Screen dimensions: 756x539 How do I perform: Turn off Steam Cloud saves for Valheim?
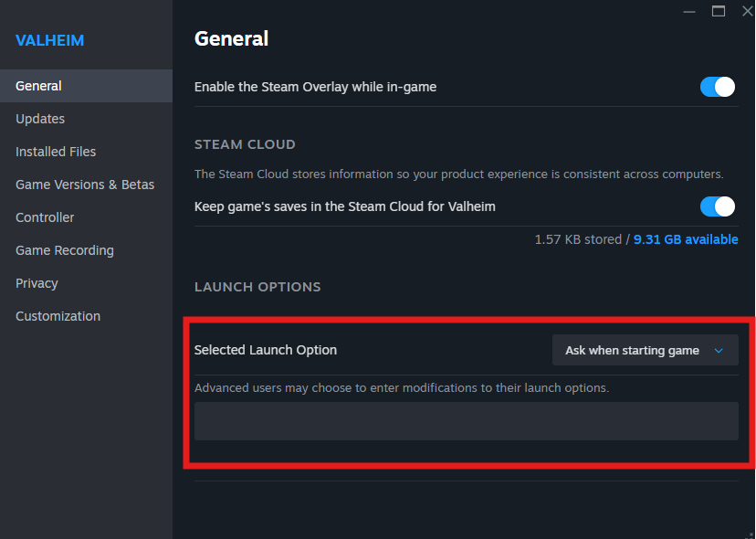718,206
